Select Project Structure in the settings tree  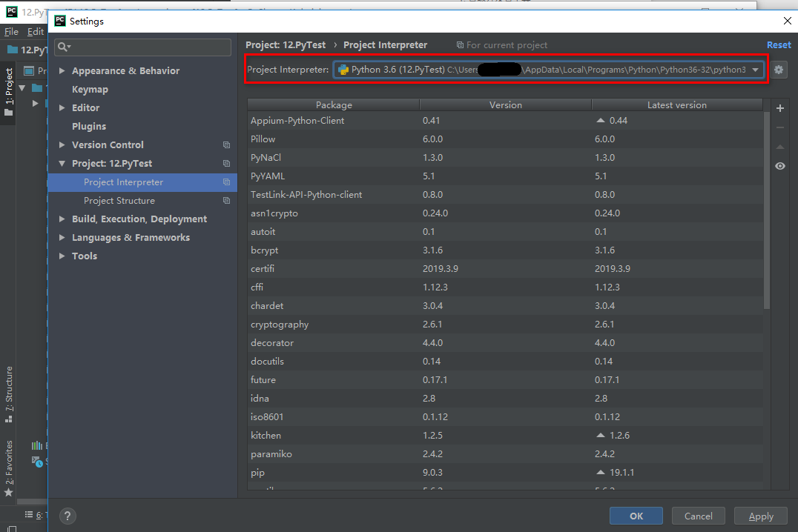(x=119, y=200)
